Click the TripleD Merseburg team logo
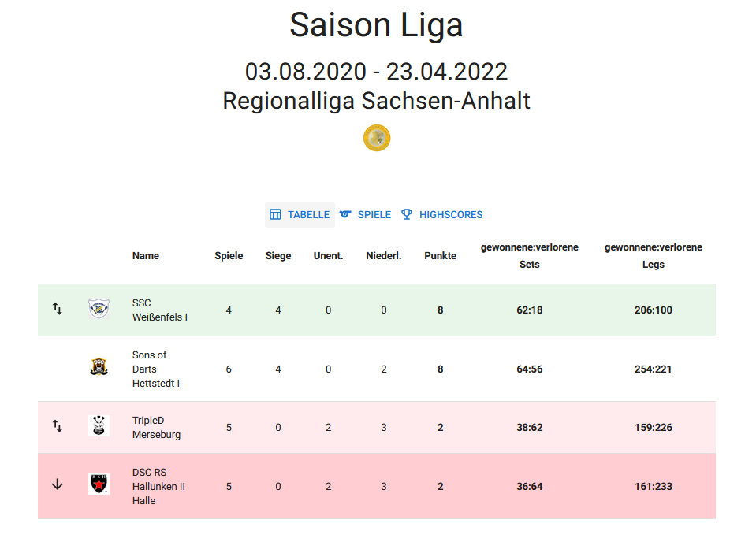Image resolution: width=756 pixels, height=542 pixels. click(99, 426)
